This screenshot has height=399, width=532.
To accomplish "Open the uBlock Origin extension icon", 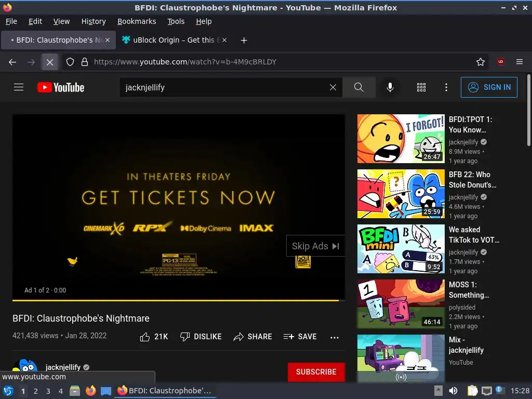I will point(500,62).
